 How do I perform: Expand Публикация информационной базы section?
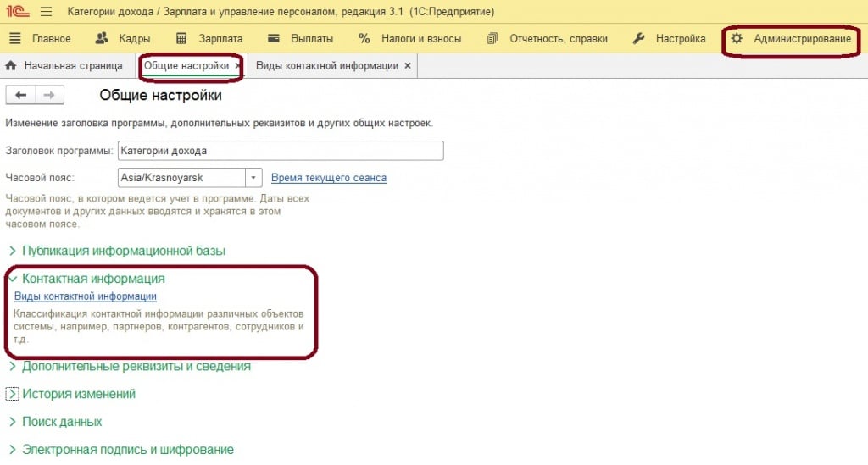click(13, 251)
